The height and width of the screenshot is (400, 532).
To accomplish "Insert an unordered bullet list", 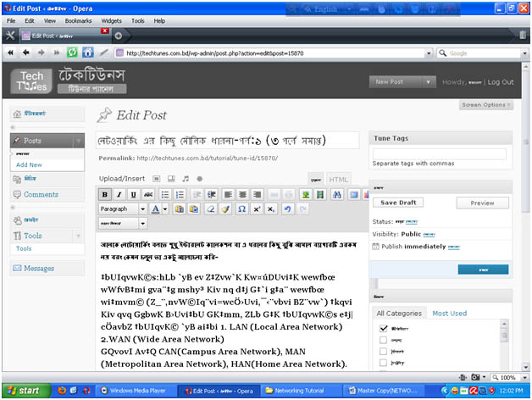I will click(x=165, y=195).
